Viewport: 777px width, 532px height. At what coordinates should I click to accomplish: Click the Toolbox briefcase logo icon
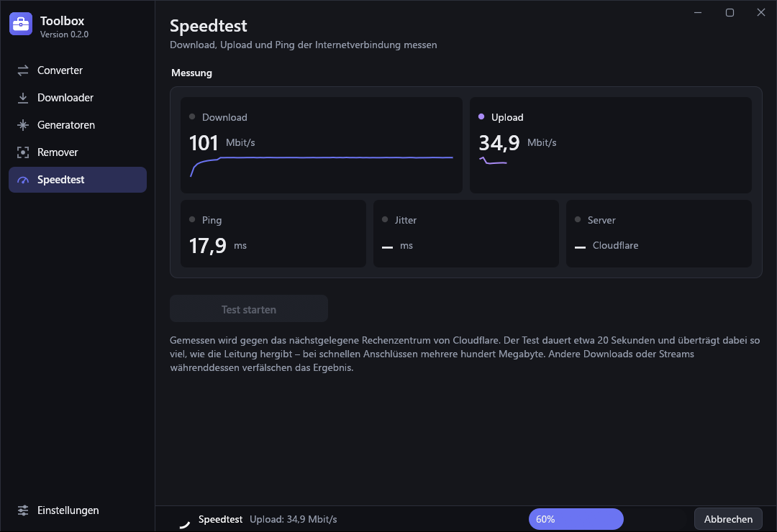(21, 24)
